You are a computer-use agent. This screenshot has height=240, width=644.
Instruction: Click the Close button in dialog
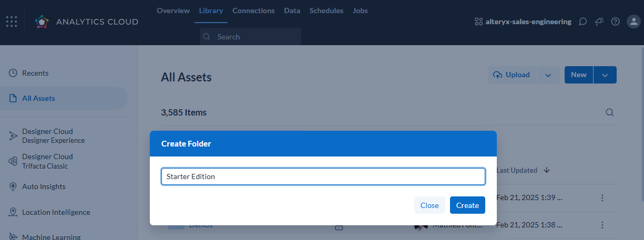(430, 205)
